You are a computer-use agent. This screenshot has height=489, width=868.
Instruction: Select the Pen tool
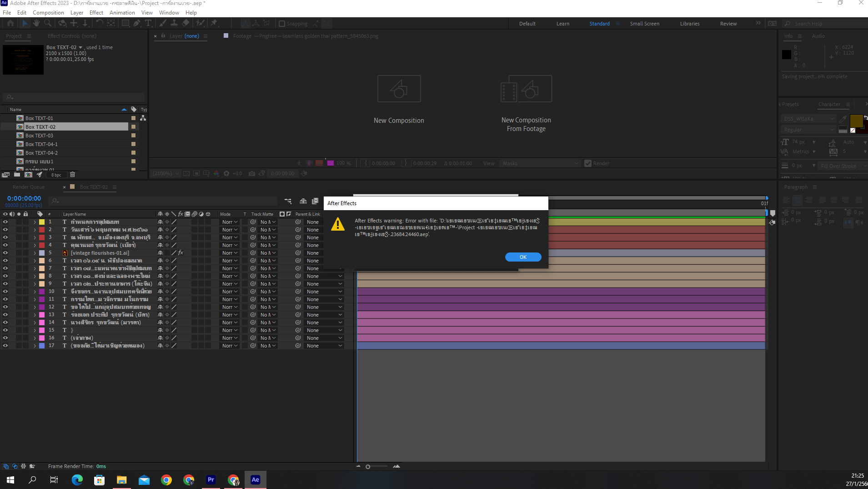tap(137, 23)
